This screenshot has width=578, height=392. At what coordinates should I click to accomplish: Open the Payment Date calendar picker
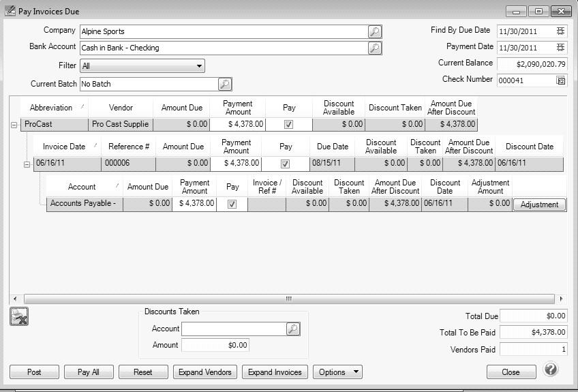coord(560,48)
